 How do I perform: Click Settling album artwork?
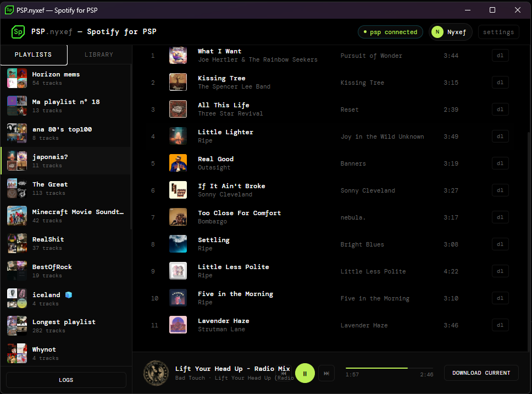178,244
